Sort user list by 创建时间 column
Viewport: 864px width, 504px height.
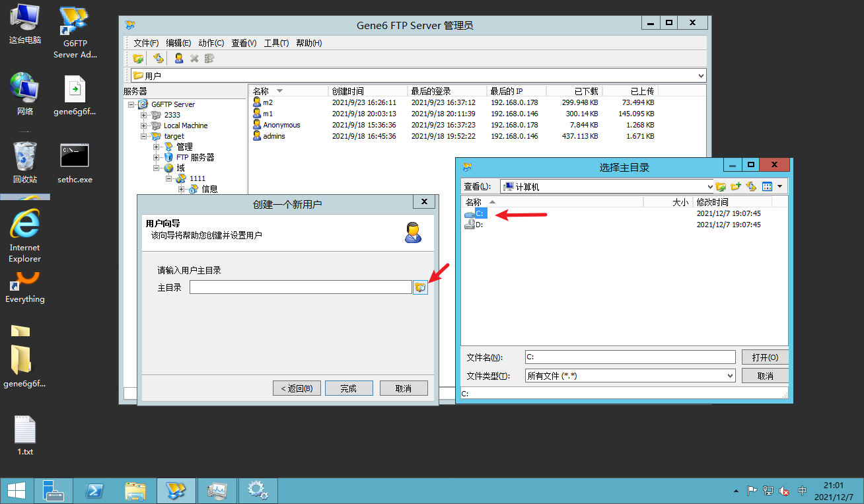pos(368,91)
